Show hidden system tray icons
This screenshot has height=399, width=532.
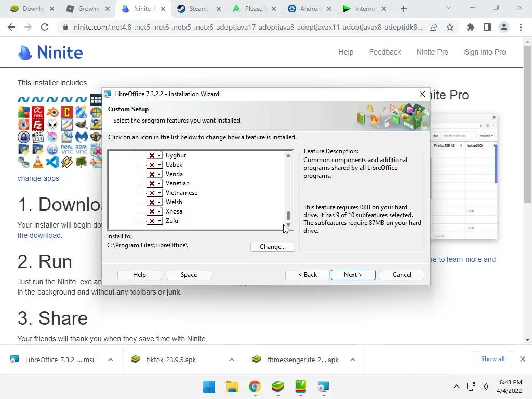pos(457,387)
